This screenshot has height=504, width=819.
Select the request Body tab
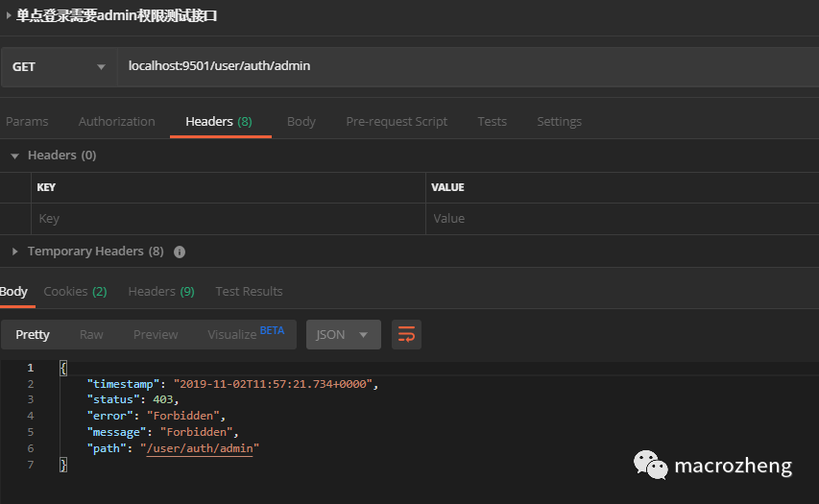pos(301,122)
